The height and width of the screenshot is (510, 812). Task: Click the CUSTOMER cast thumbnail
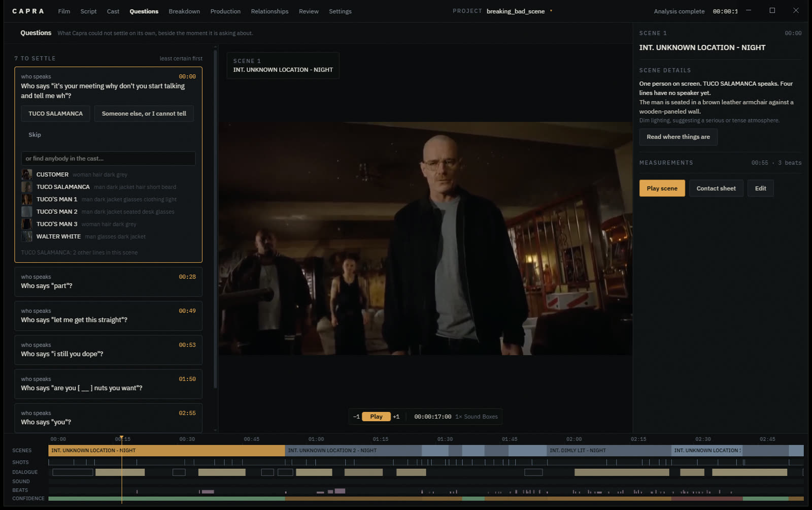(27, 174)
